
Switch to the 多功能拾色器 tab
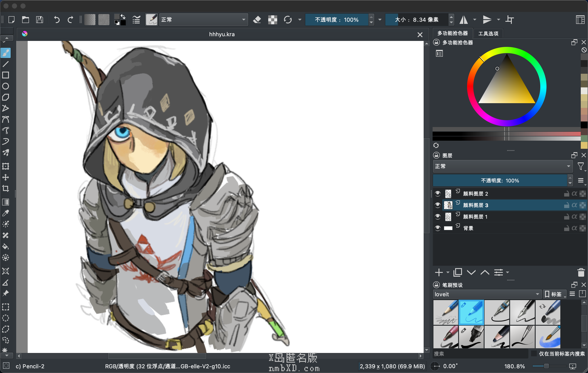(452, 33)
